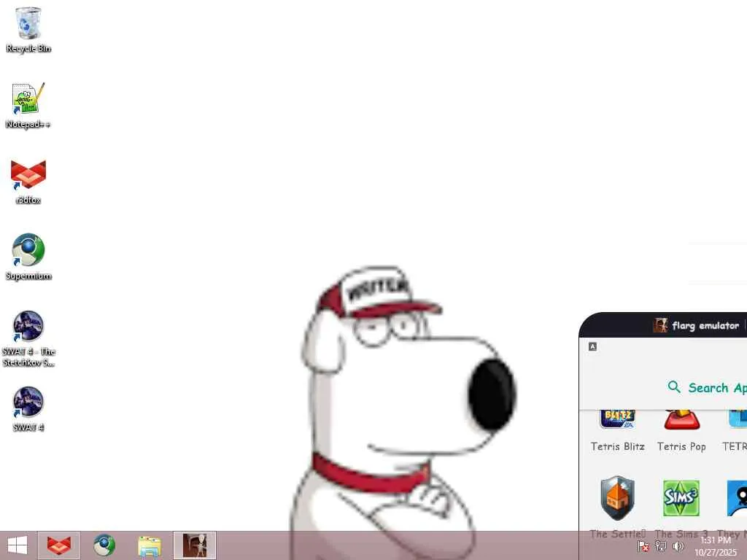Click the small 'A' indicator in flarg emulator
The width and height of the screenshot is (747, 560).
pyautogui.click(x=592, y=346)
